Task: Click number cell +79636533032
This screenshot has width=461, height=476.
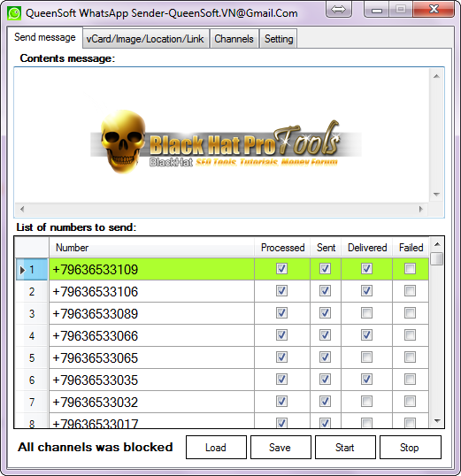Action: tap(151, 403)
